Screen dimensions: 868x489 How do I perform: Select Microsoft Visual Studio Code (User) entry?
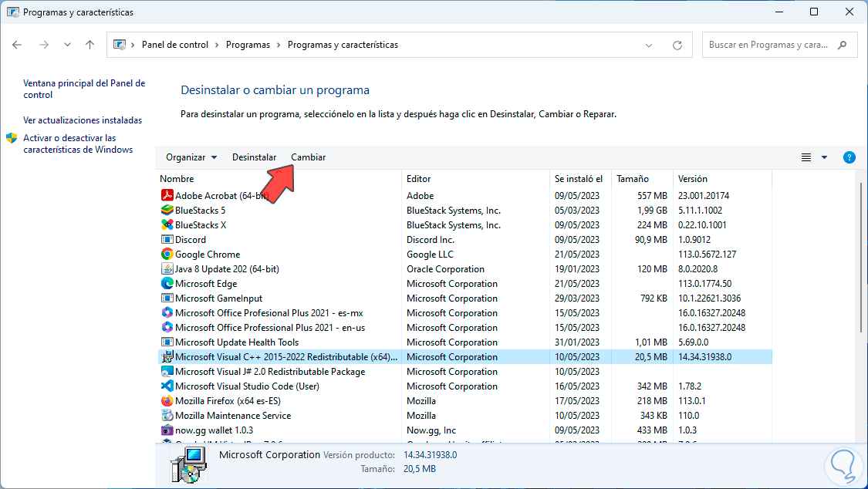click(247, 386)
